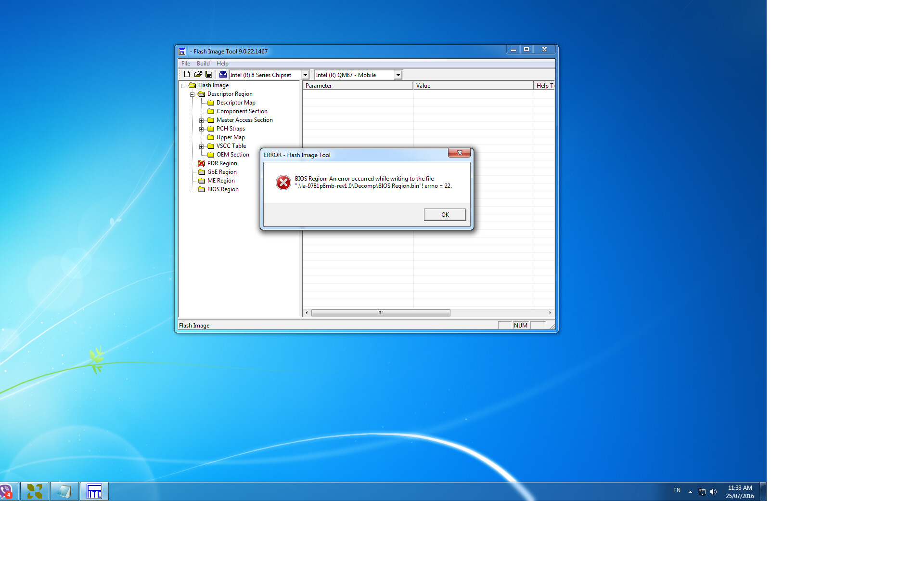Click the horizontal scrollbar left arrow
This screenshot has width=924, height=578.
point(307,313)
